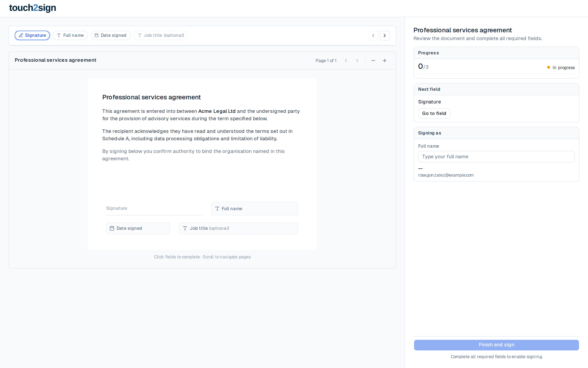Focus the Type your full name input
Image resolution: width=588 pixels, height=368 pixels.
click(x=496, y=156)
